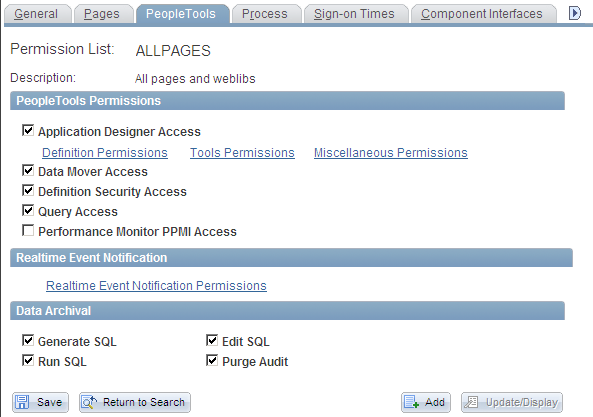Click the Description label
The height and width of the screenshot is (417, 593).
[x=43, y=78]
